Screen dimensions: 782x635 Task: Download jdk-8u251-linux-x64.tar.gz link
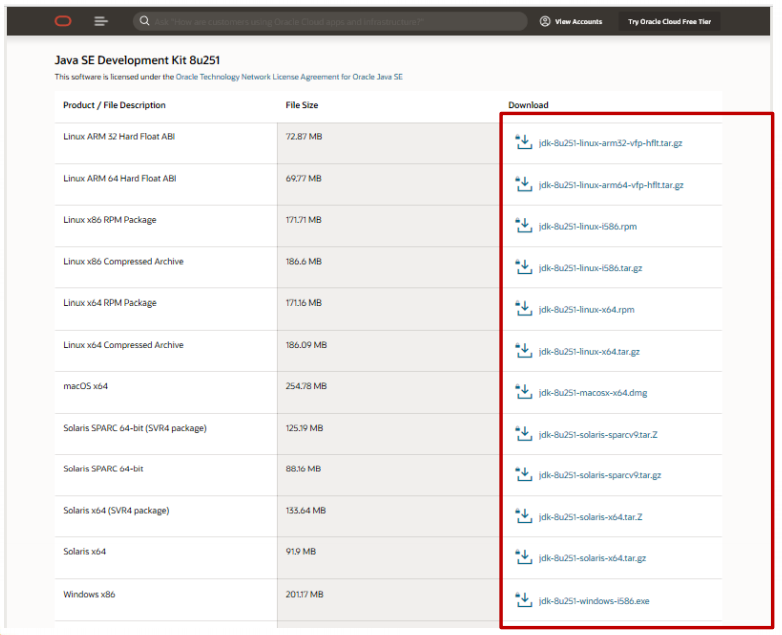(589, 352)
